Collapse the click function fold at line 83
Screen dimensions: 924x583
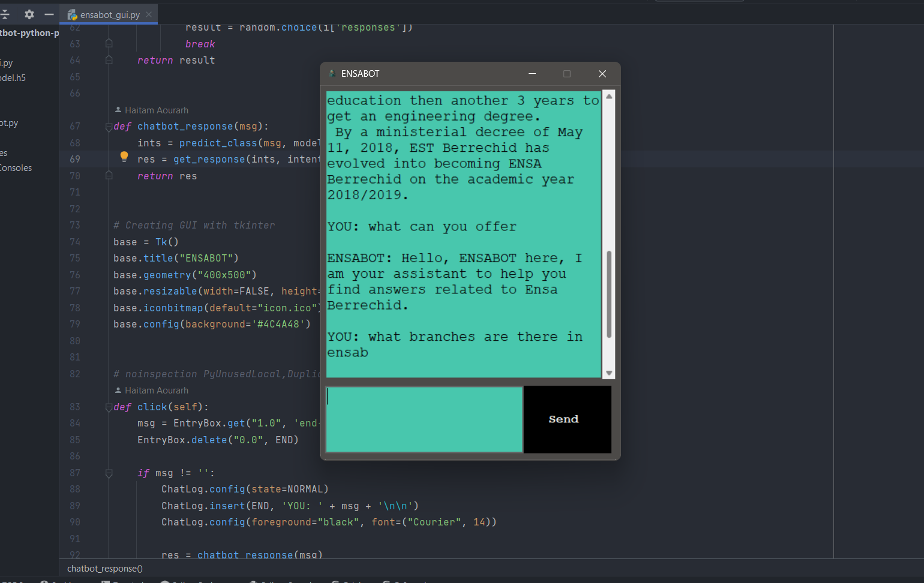[109, 407]
